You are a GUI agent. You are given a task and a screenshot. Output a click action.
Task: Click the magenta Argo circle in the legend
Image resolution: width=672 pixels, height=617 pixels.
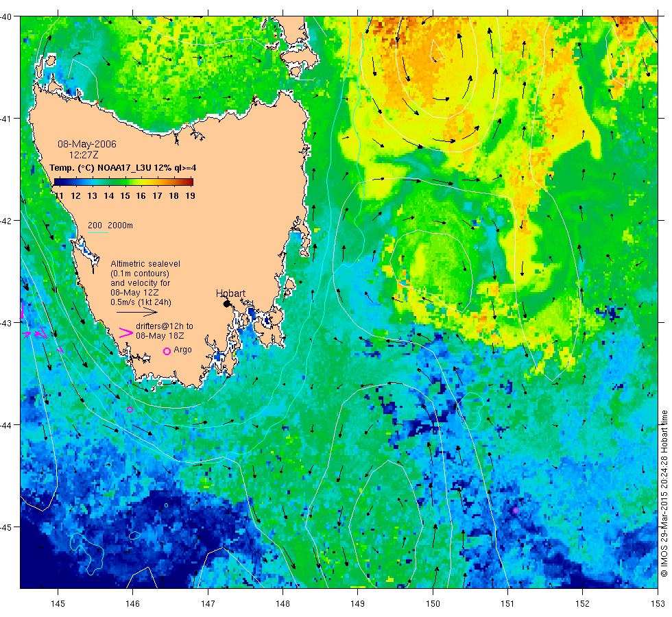coord(167,351)
